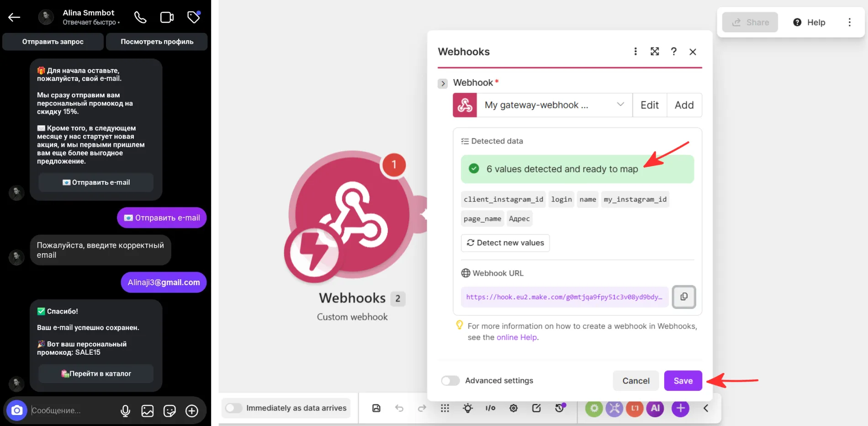Viewport: 868px width, 426px height.
Task: Expand the Webhook field arrow
Action: click(x=443, y=84)
